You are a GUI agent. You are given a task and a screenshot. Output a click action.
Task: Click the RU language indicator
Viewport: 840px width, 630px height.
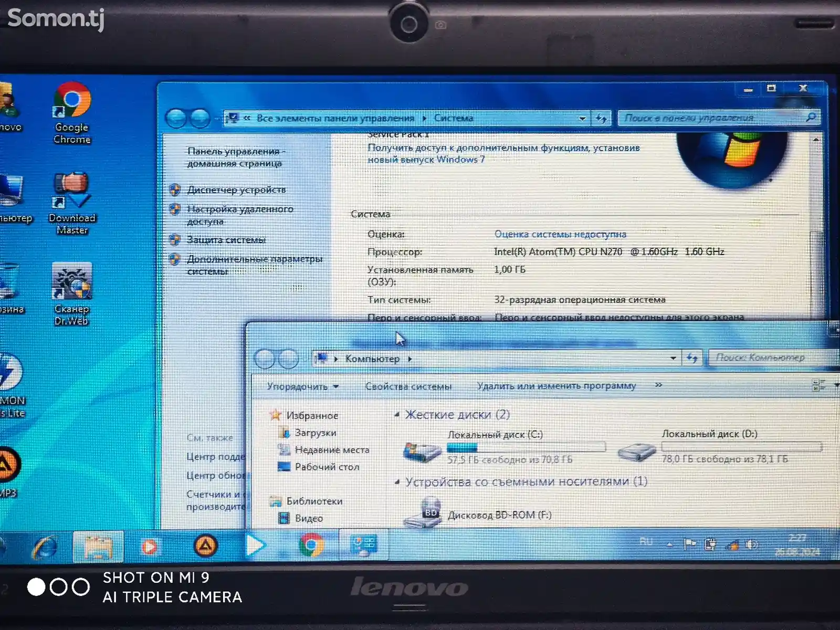(x=646, y=541)
